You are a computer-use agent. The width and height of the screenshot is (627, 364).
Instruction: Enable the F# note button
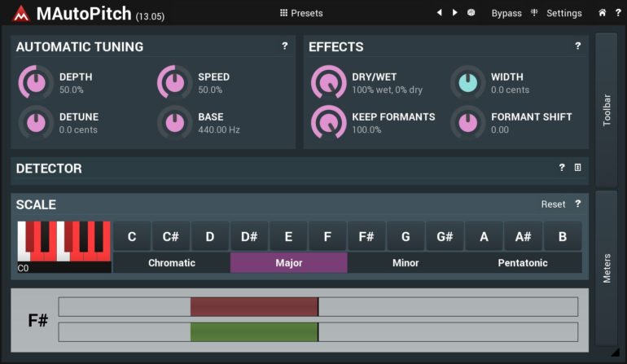tap(366, 237)
